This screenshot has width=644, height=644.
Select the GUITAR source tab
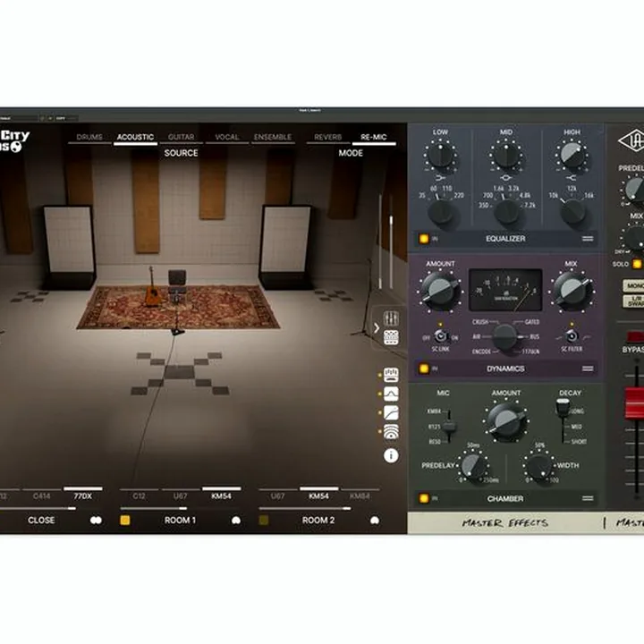tap(181, 137)
